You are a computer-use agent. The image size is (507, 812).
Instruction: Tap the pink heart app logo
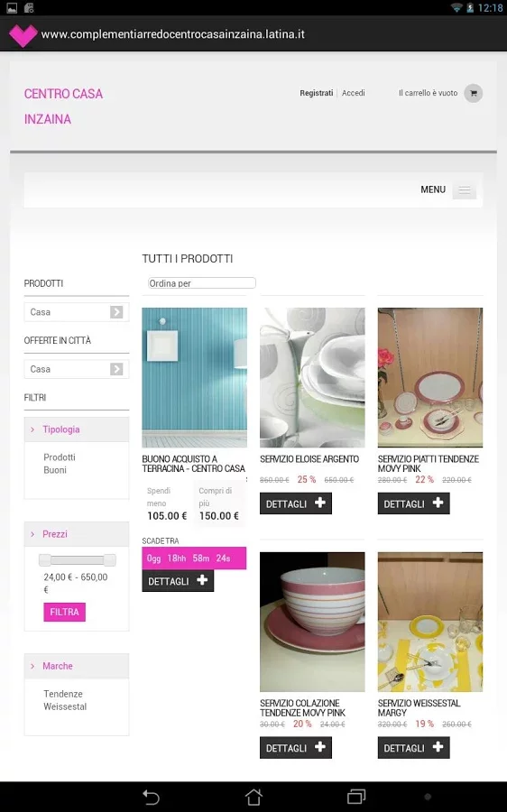click(x=23, y=35)
